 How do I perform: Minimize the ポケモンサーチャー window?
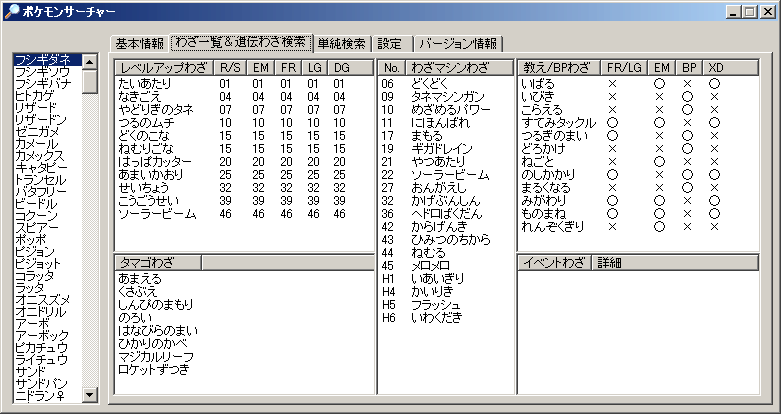(x=734, y=12)
